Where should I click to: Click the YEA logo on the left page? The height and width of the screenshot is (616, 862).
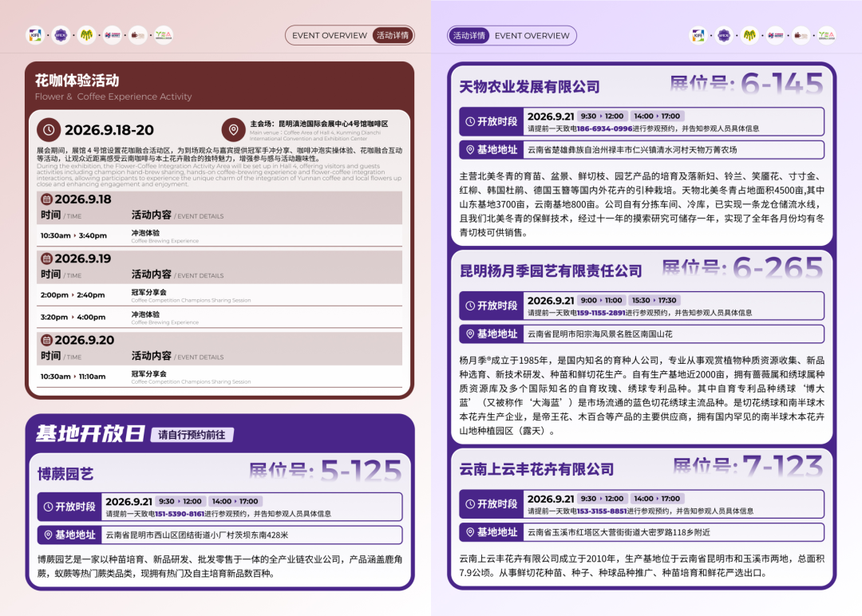click(x=164, y=35)
